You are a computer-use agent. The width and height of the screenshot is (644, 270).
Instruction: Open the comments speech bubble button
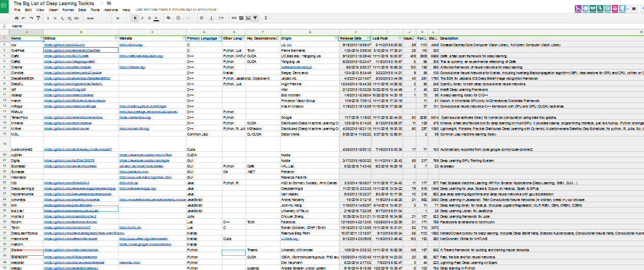pyautogui.click(x=634, y=9)
